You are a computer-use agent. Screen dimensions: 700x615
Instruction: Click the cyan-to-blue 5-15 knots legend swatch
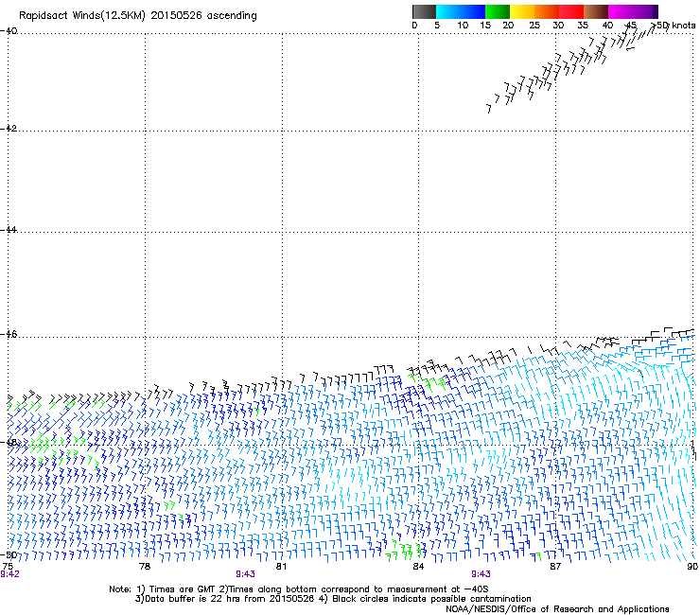[x=461, y=11]
